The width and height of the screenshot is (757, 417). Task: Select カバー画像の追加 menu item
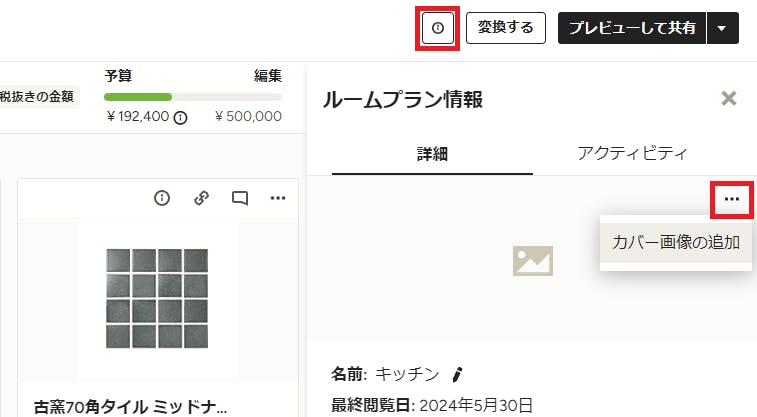[x=675, y=242]
